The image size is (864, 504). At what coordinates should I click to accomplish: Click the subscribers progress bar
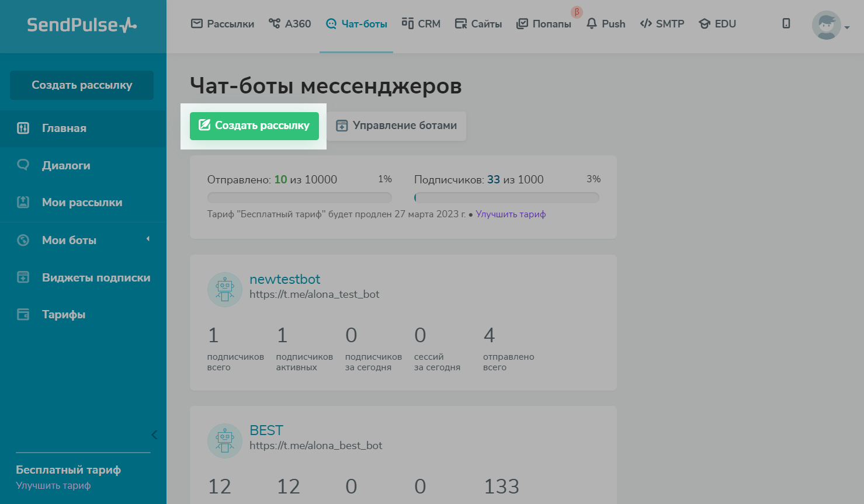coord(506,197)
